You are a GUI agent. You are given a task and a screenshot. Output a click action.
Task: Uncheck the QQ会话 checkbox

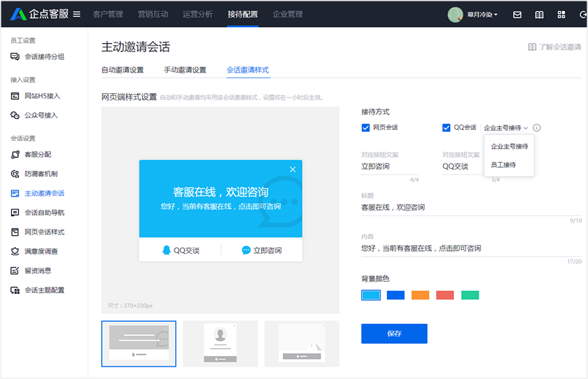[446, 128]
